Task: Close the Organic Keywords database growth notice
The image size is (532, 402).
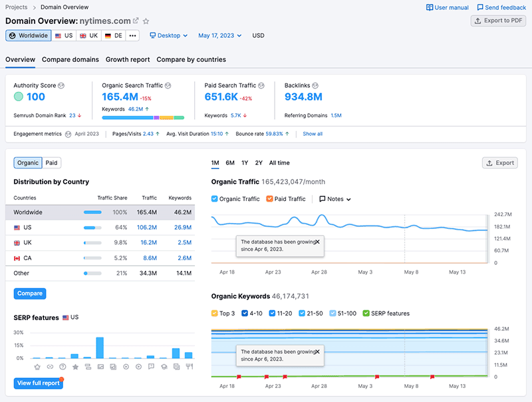Action: pyautogui.click(x=317, y=351)
